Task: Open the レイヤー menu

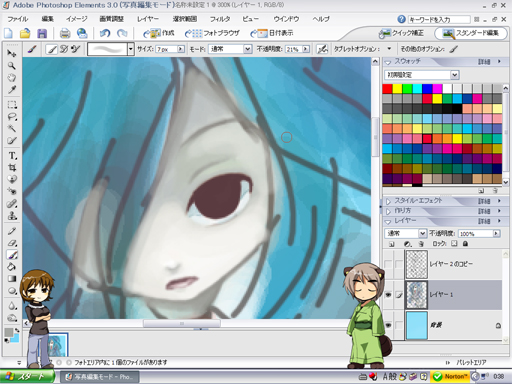Action: 148,19
